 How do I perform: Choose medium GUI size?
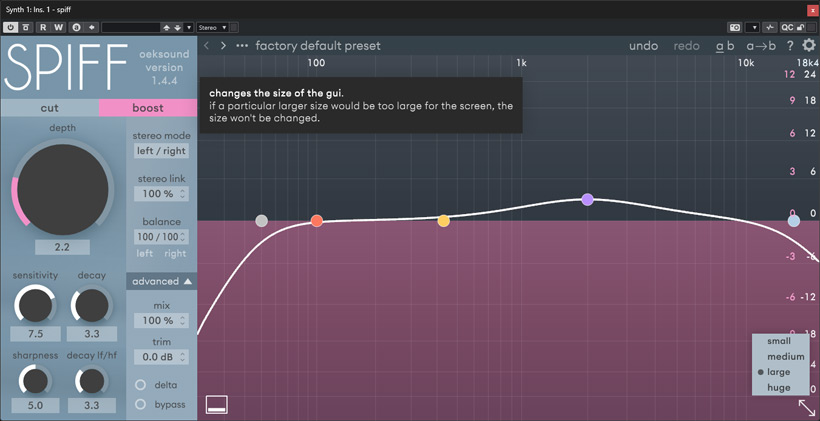[x=779, y=357]
